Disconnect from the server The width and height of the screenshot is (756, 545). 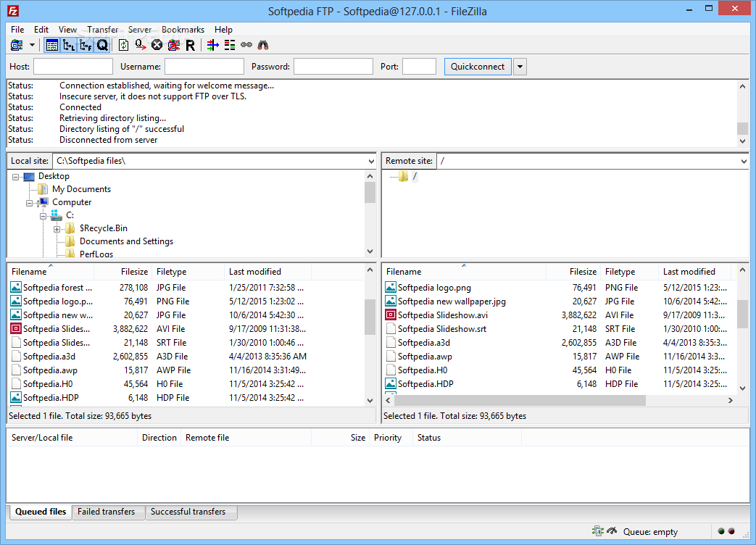pyautogui.click(x=173, y=45)
